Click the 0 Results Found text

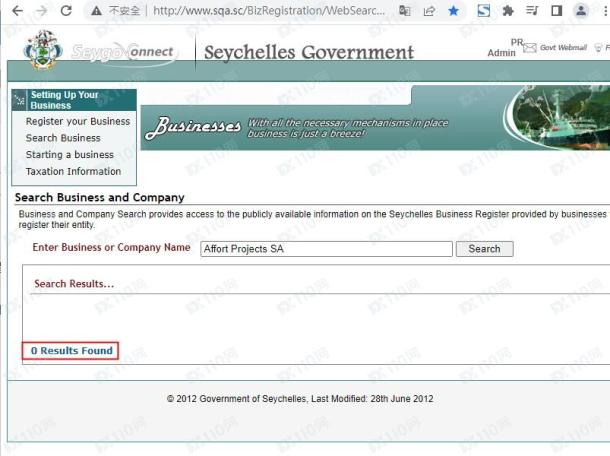point(72,351)
